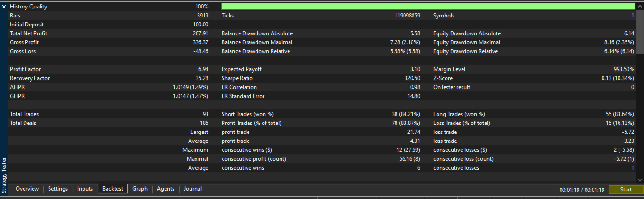Image resolution: width=644 pixels, height=199 pixels.
Task: Open the Inputs tab
Action: [x=85, y=189]
